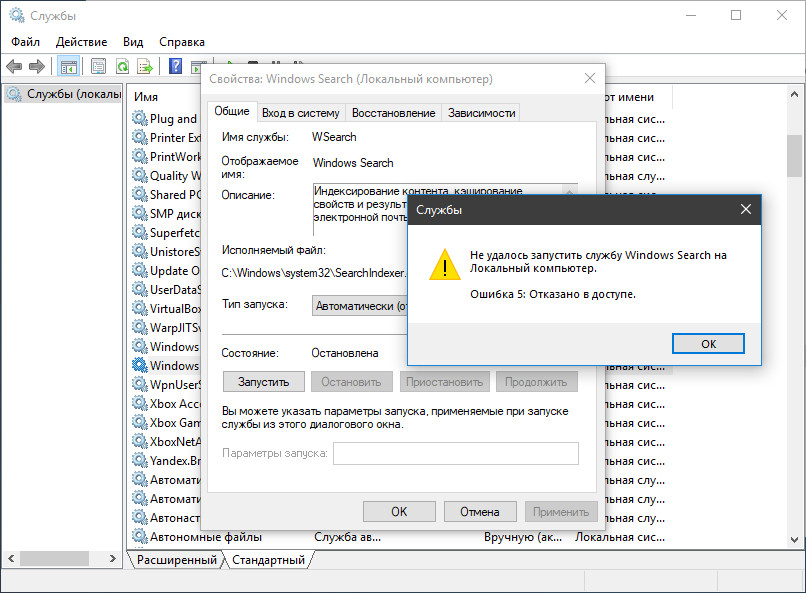Select the Superfetch service gear icon
This screenshot has height=593, width=806.
point(140,233)
